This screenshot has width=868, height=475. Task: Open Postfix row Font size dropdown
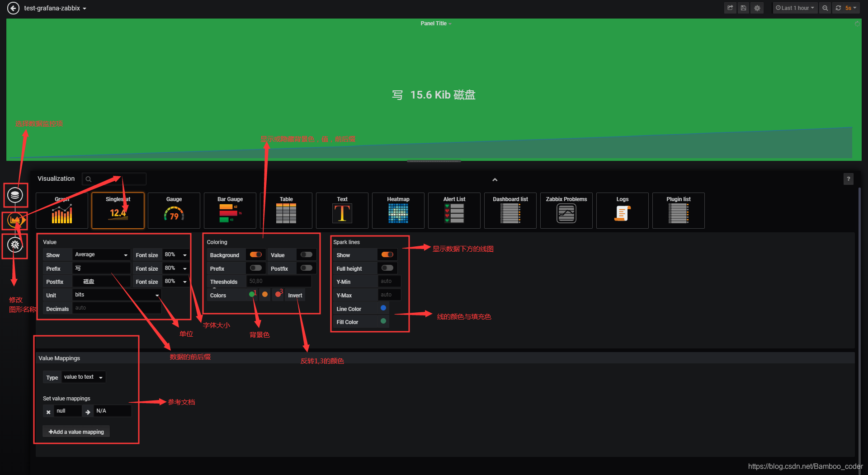[175, 282]
